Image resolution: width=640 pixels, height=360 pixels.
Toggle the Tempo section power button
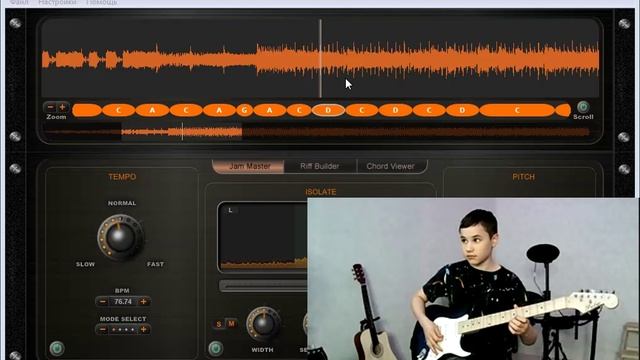[x=57, y=348]
